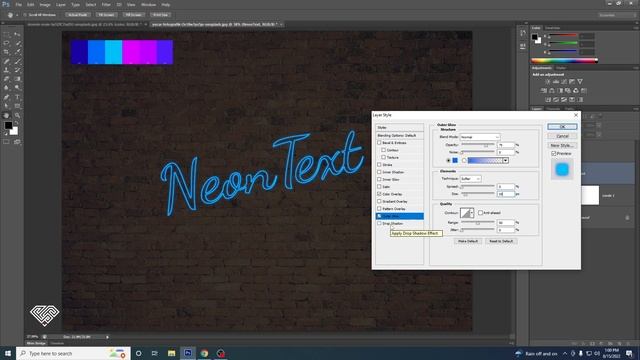Select the Horizontal Type tool
This screenshot has height=360, width=640.
[17, 97]
